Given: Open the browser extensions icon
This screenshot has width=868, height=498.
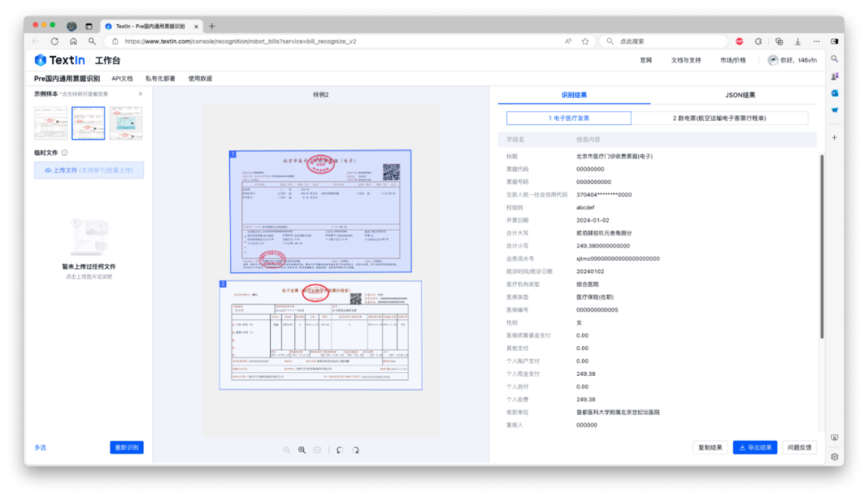Looking at the screenshot, I should pyautogui.click(x=759, y=42).
